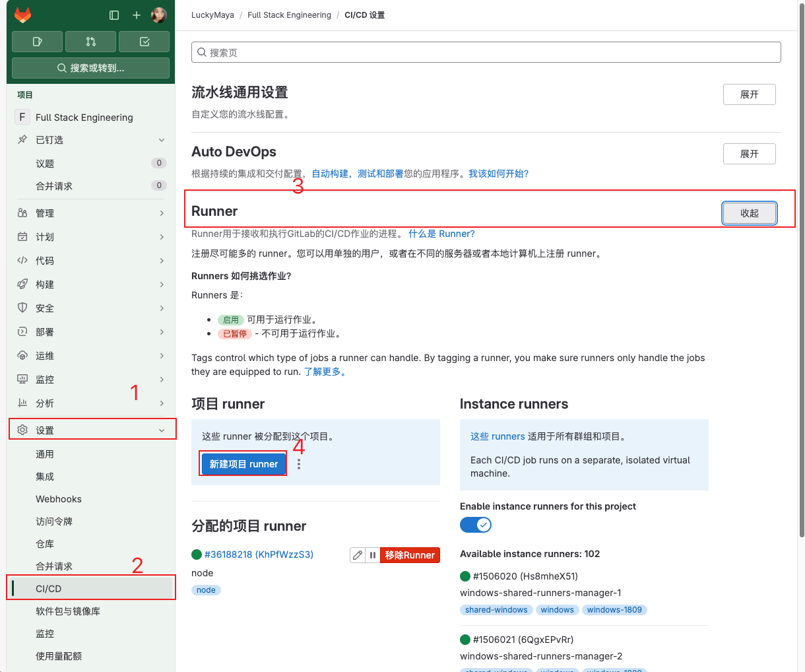
Task: Open 这些 runners link in Instance runners
Action: tap(498, 436)
